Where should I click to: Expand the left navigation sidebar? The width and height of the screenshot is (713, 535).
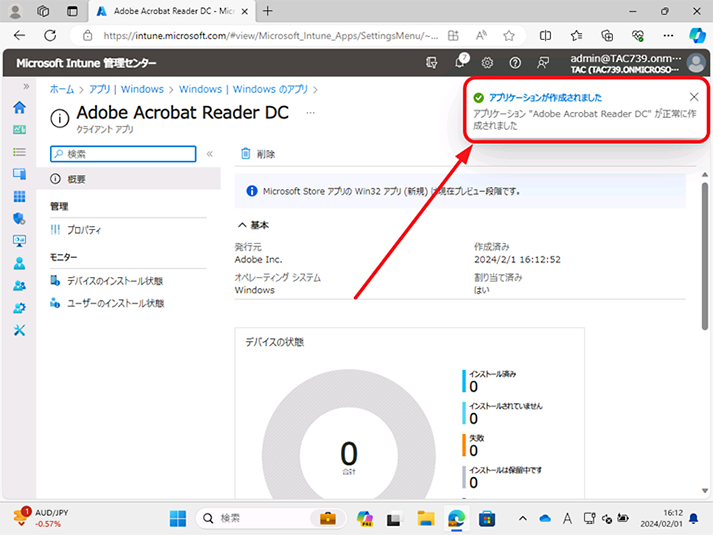pyautogui.click(x=26, y=86)
